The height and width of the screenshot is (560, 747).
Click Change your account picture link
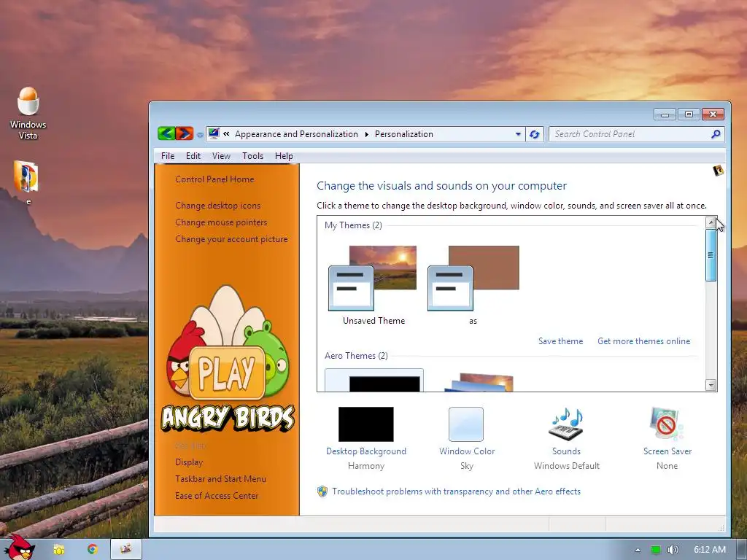[231, 238]
